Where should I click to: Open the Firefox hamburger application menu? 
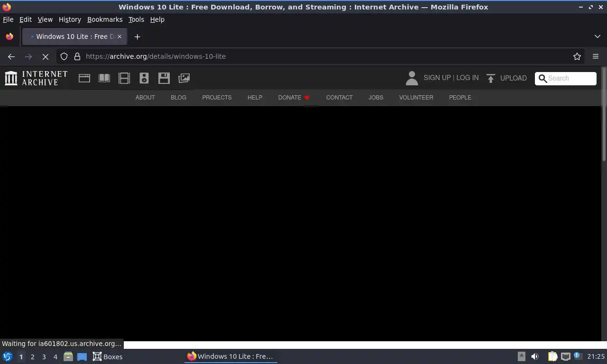click(596, 56)
